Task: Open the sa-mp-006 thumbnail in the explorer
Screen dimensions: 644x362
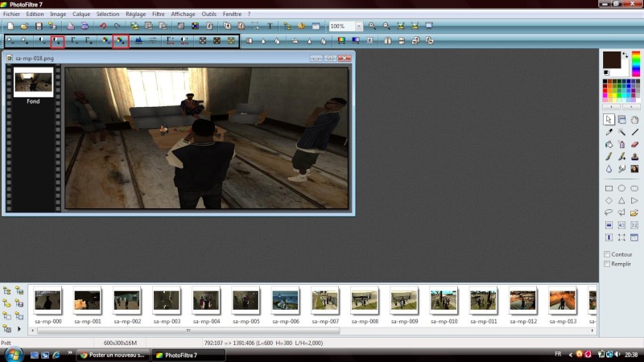Action: pos(285,301)
